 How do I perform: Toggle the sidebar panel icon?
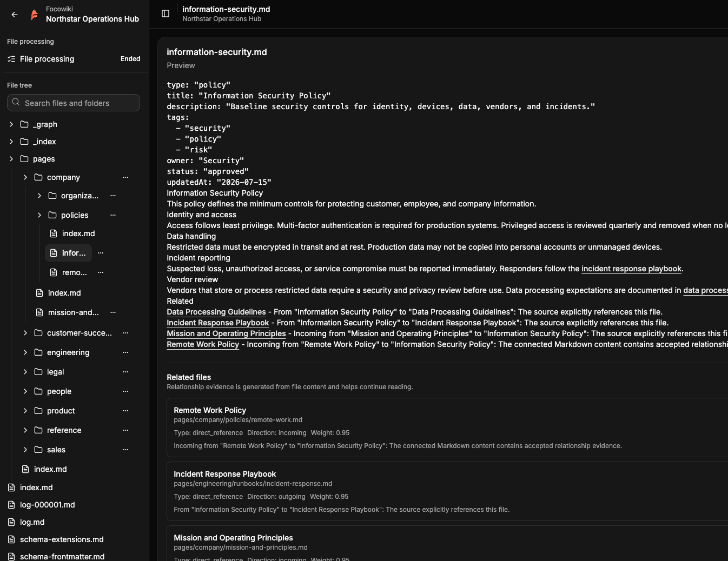click(166, 14)
